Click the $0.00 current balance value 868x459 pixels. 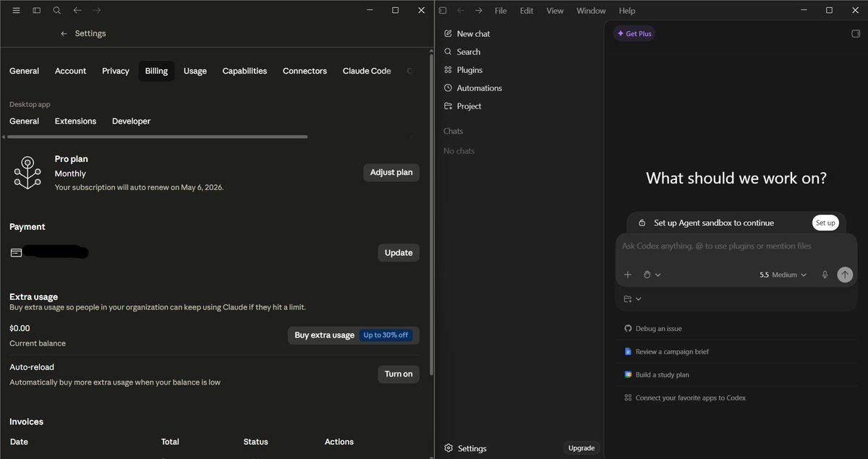tap(20, 328)
